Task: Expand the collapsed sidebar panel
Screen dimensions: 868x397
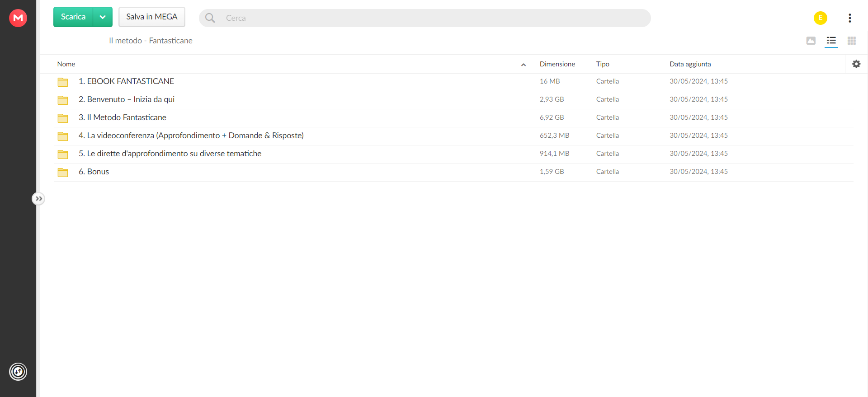Action: tap(38, 199)
